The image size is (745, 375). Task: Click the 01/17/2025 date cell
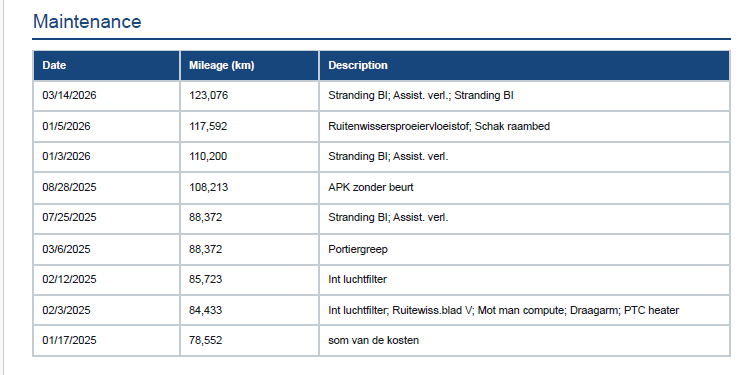(x=106, y=340)
